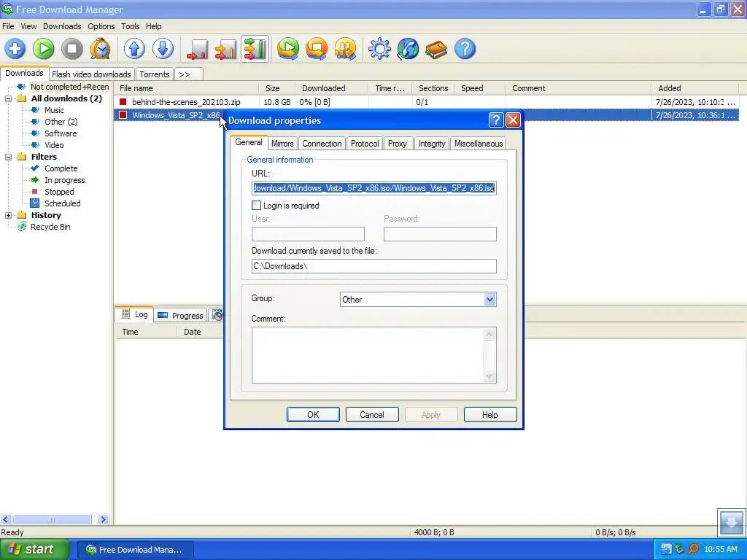Image resolution: width=747 pixels, height=560 pixels.
Task: Expand the History tree node
Action: click(8, 215)
